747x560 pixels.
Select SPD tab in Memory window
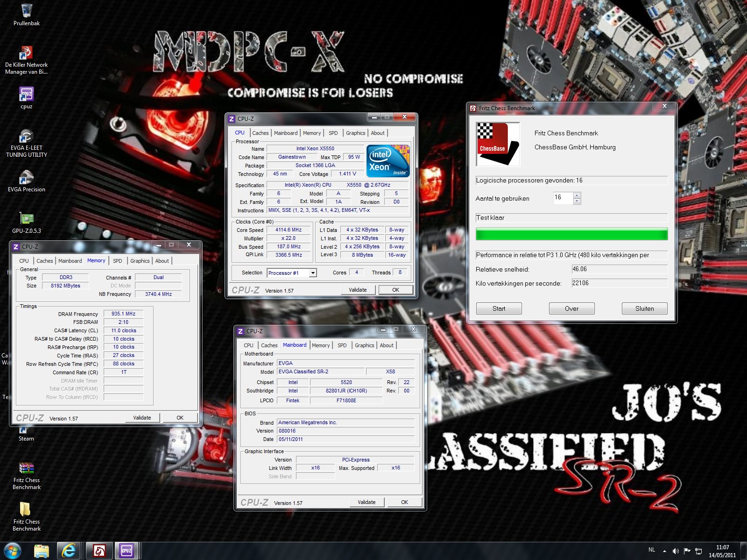pos(118,261)
